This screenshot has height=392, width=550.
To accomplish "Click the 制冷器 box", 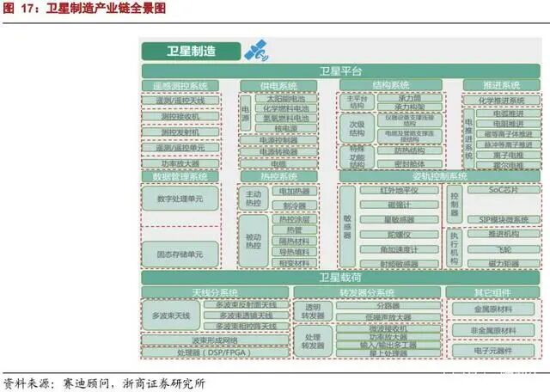I will pos(295,205).
